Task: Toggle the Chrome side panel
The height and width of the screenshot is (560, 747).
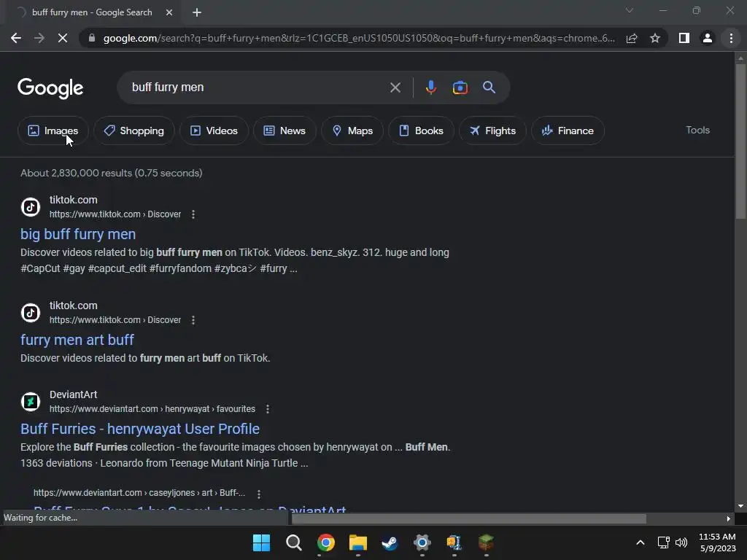Action: pyautogui.click(x=684, y=38)
